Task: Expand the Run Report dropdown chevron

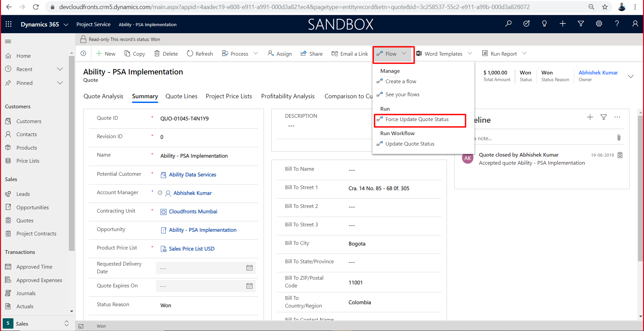Action: 524,53
